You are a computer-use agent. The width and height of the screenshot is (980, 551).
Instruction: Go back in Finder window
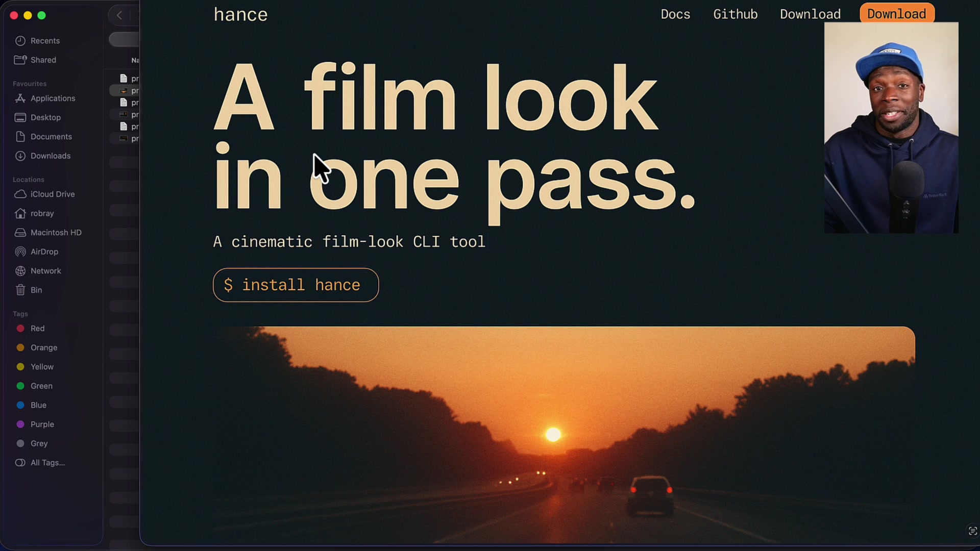click(x=119, y=15)
